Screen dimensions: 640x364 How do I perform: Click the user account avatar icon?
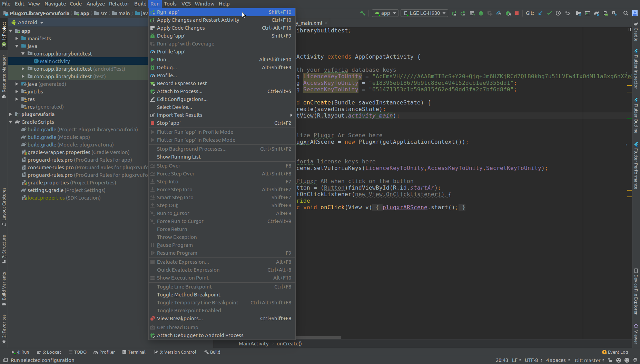tap(635, 13)
